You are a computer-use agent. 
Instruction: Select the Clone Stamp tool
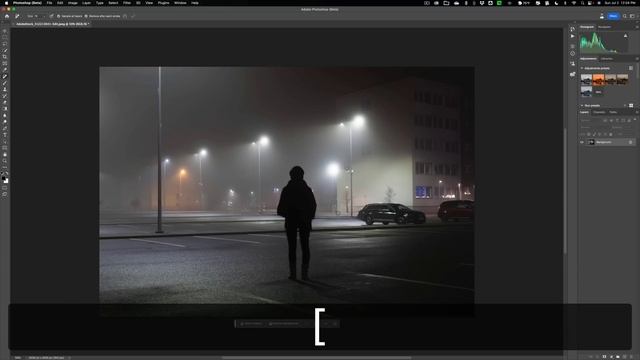coord(5,89)
